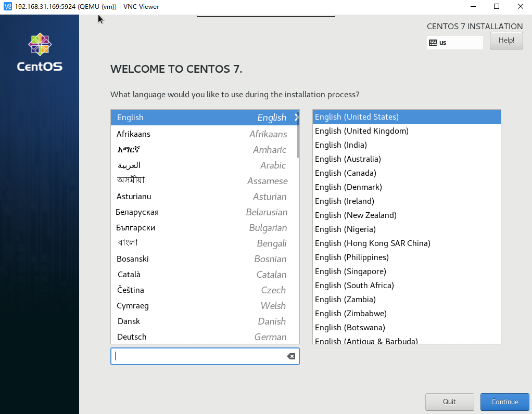Choose English (Ireland) locale
This screenshot has width=532, height=414.
point(407,201)
